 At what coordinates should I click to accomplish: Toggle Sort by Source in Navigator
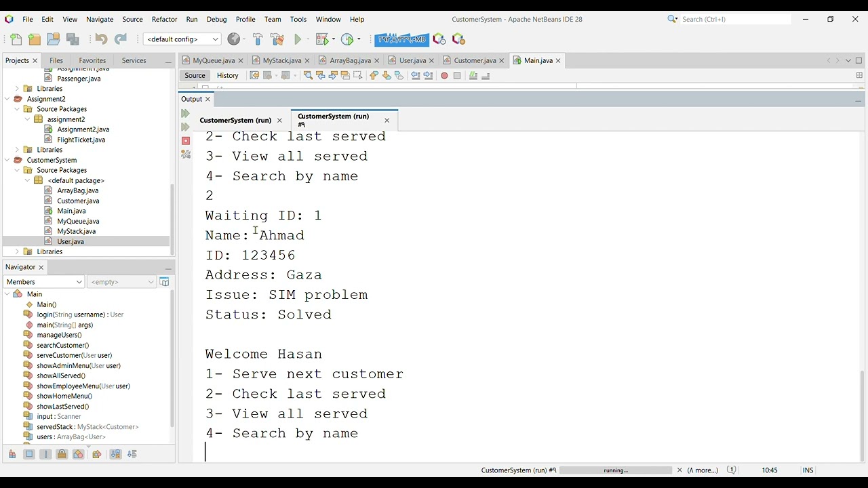(132, 454)
